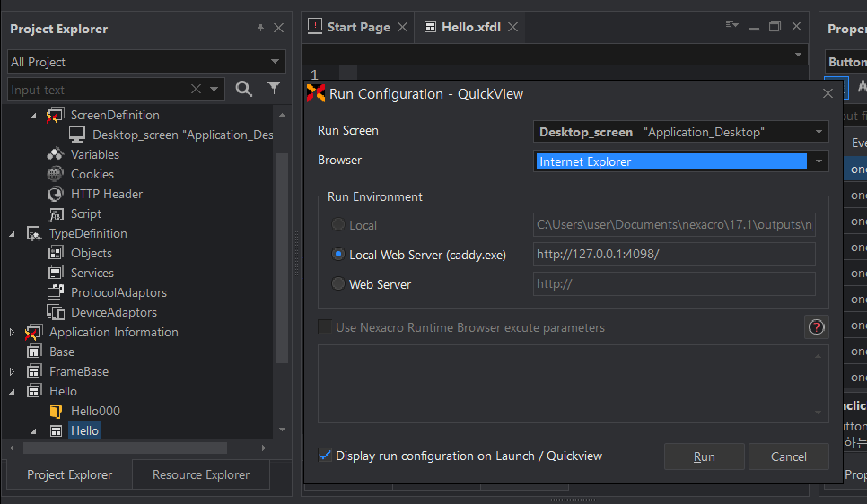The width and height of the screenshot is (867, 504).
Task: Select Hello000 in the project tree
Action: (x=95, y=411)
